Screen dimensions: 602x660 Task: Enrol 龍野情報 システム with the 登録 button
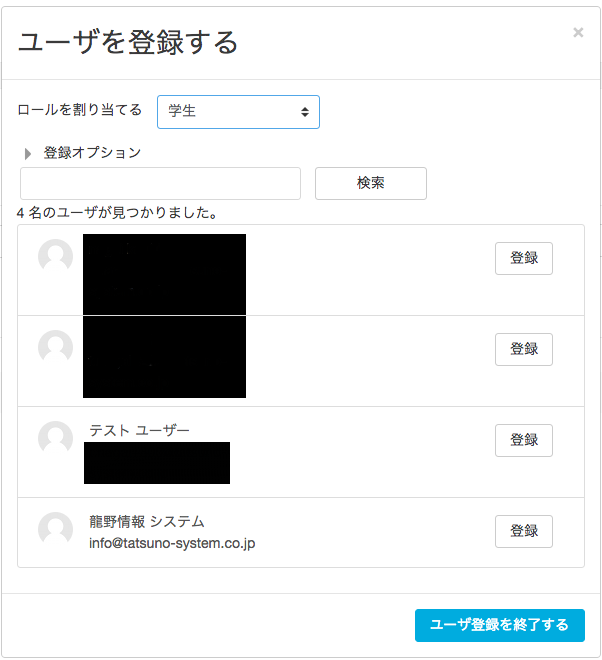tap(523, 531)
